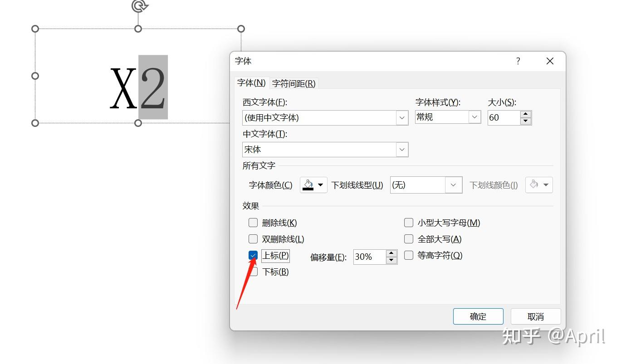Image resolution: width=621 pixels, height=364 pixels.
Task: Switch to the 字符间距 tab
Action: (293, 83)
